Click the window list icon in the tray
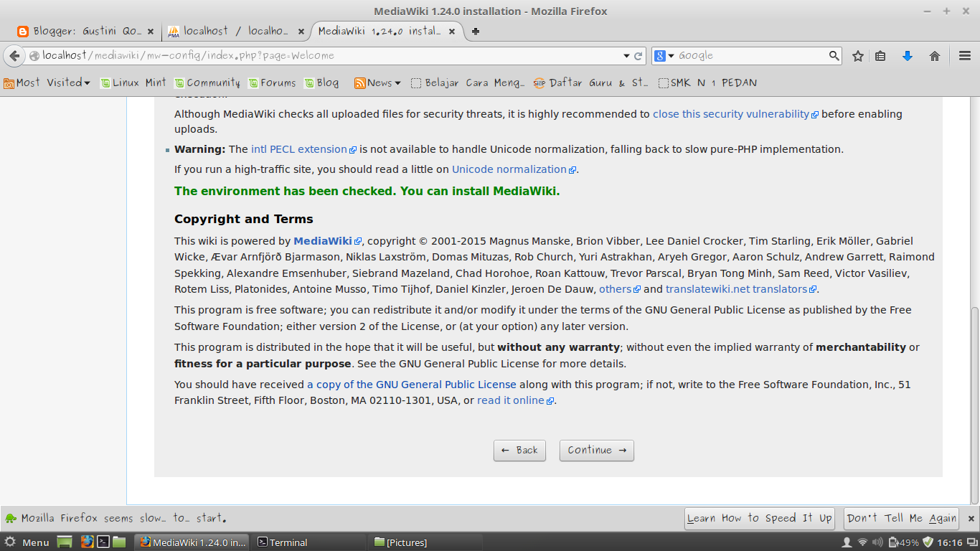Image resolution: width=980 pixels, height=551 pixels. point(971,542)
